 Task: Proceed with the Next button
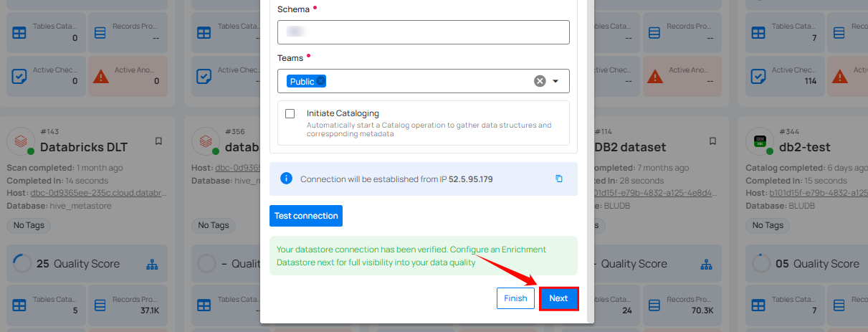pos(558,298)
